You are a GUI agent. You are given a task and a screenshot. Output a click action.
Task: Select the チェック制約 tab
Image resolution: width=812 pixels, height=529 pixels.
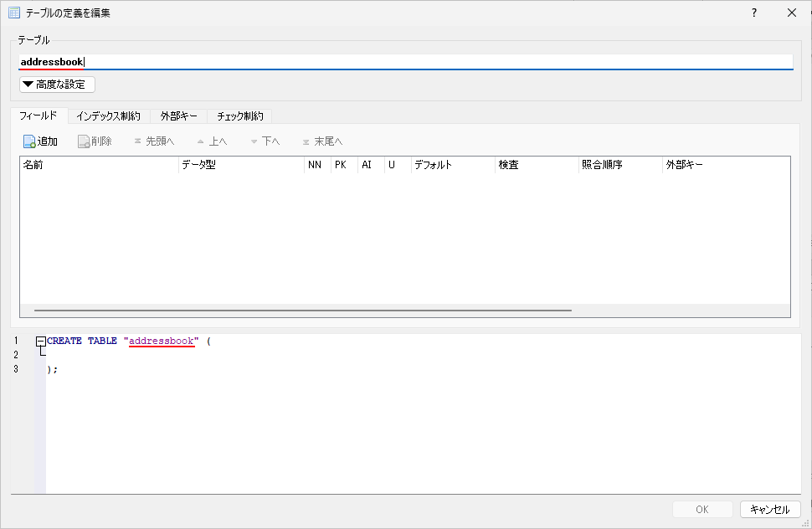click(239, 116)
